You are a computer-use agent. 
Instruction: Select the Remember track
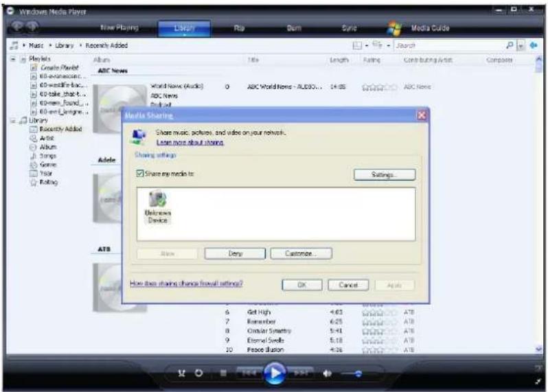pos(261,321)
